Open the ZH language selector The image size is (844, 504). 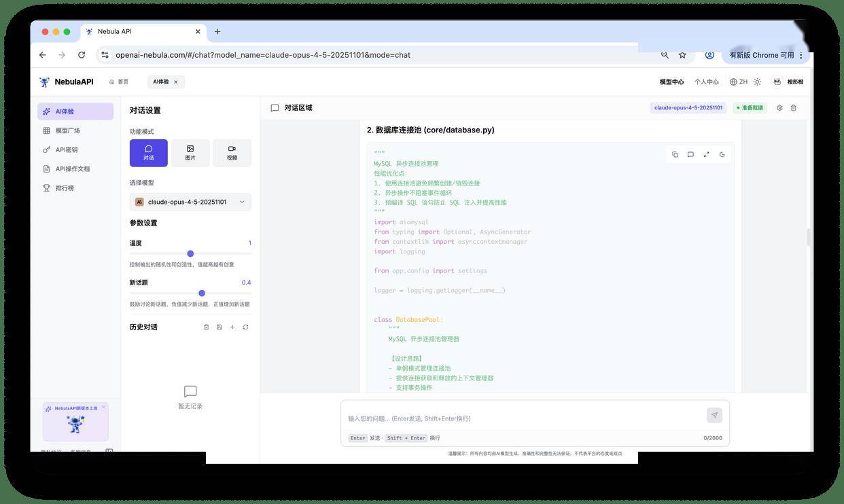pos(739,82)
